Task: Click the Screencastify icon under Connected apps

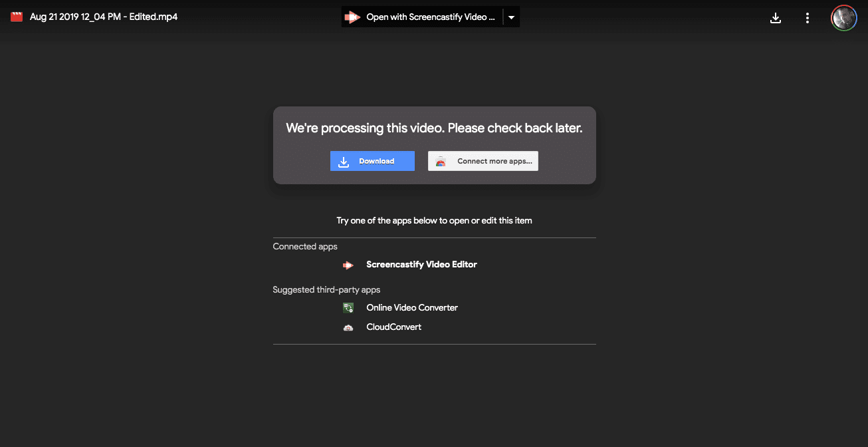Action: tap(348, 265)
